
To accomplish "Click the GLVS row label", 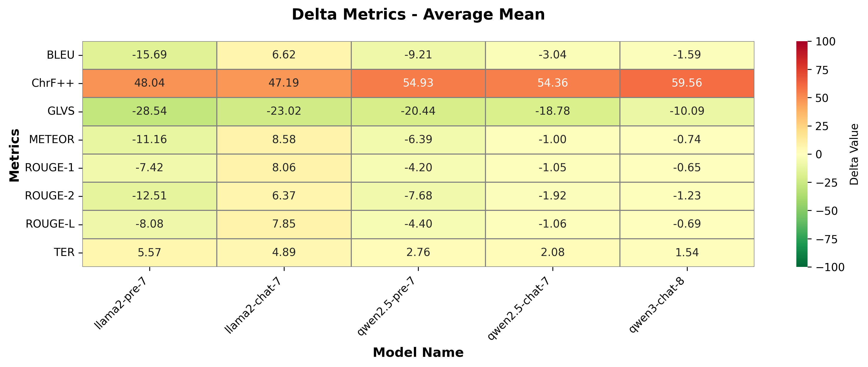I will click(61, 111).
